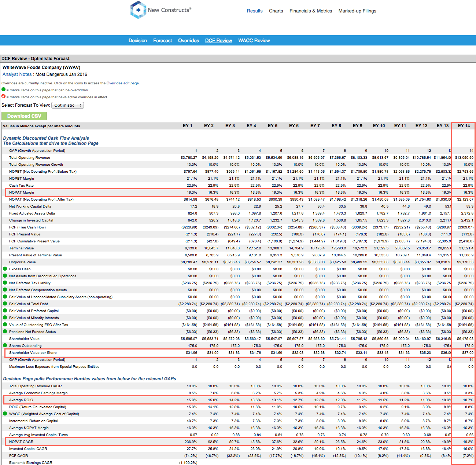Click override icon for Net Assets from Discontinued Operations
Screen dimensions: 476x465
coord(5,276)
